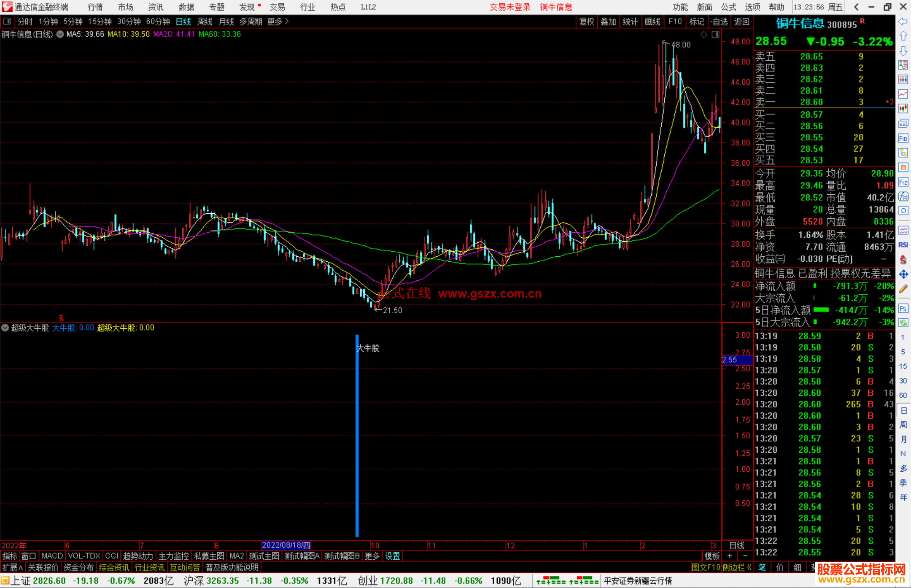
Task: Select the pencil drawing tool icon
Action: click(x=903, y=289)
